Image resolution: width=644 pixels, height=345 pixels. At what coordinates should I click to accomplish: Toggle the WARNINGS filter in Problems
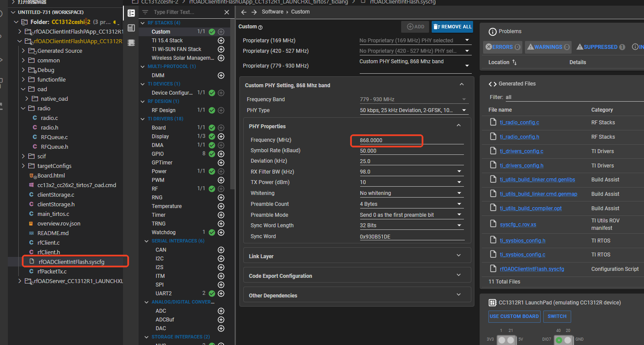548,47
